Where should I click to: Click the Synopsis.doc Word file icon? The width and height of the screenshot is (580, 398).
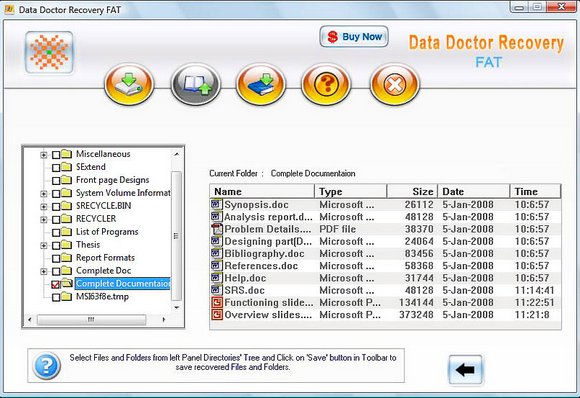point(216,204)
